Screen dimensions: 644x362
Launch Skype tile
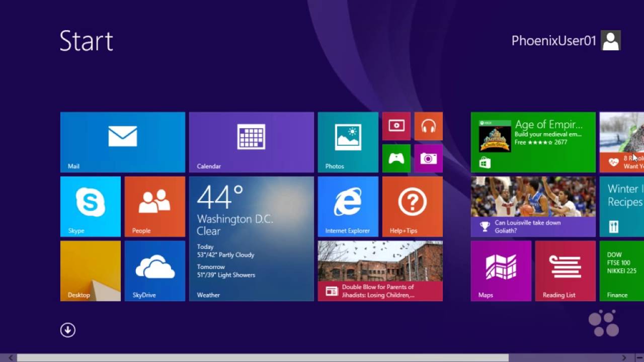91,207
